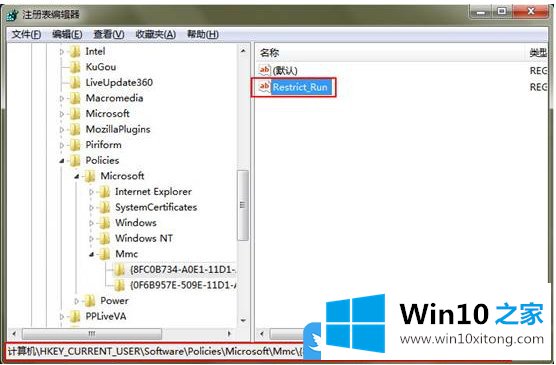Select the MozillaPlugins folder icon
This screenshot has width=556, height=365.
click(75, 129)
